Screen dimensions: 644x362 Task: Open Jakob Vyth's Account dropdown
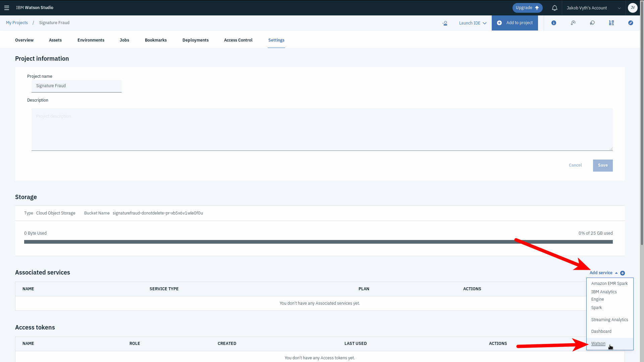593,8
